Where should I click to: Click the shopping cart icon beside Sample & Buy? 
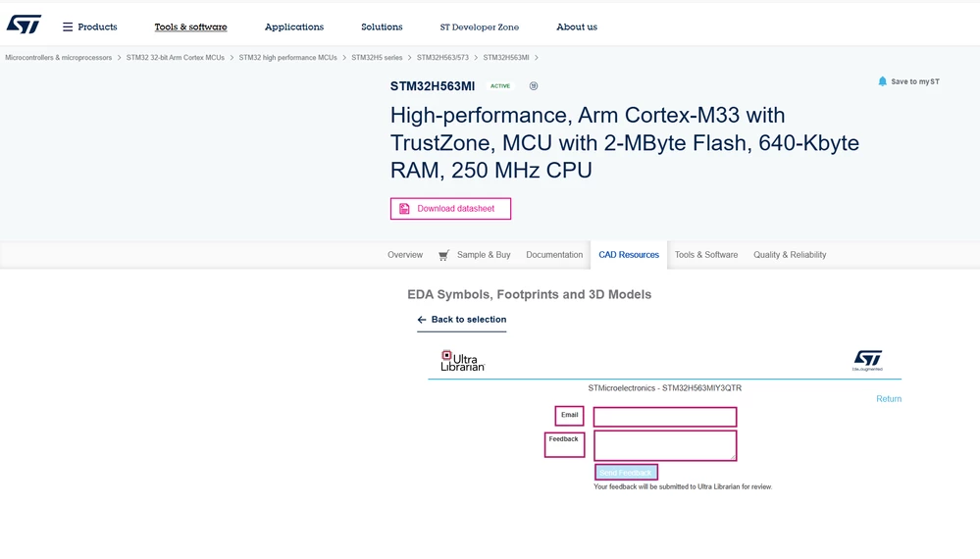pyautogui.click(x=443, y=255)
